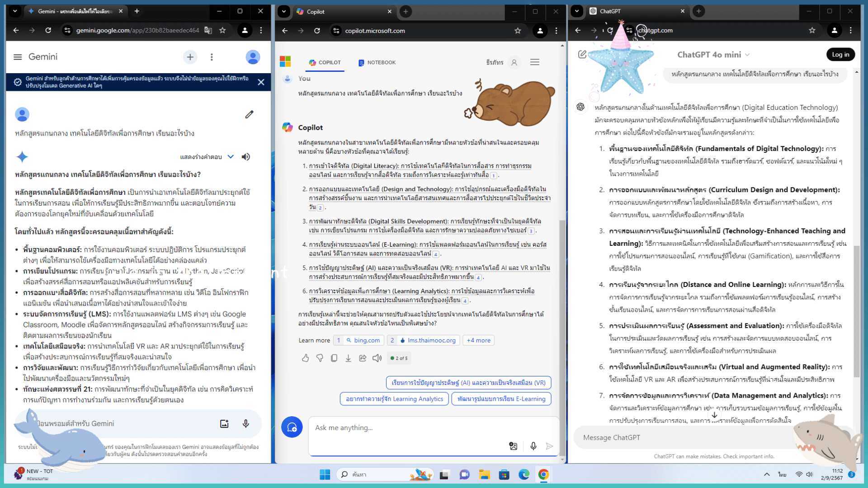Dismiss the Gemini blue info banner
The width and height of the screenshot is (868, 488).
coord(261,82)
